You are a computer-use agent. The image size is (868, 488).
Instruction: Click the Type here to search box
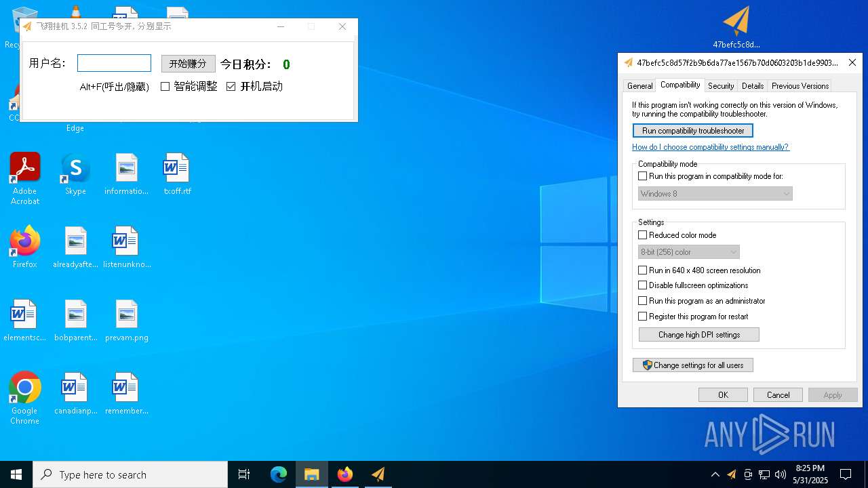(x=130, y=474)
